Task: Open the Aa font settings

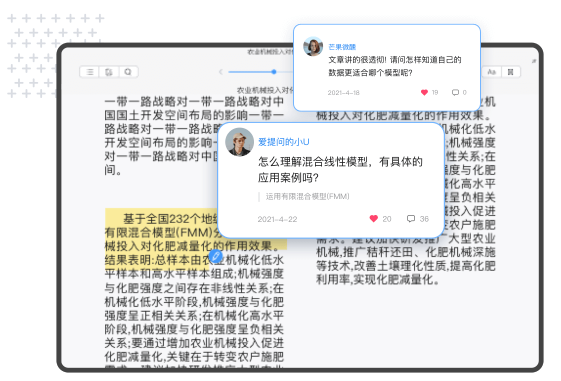Action: (492, 72)
